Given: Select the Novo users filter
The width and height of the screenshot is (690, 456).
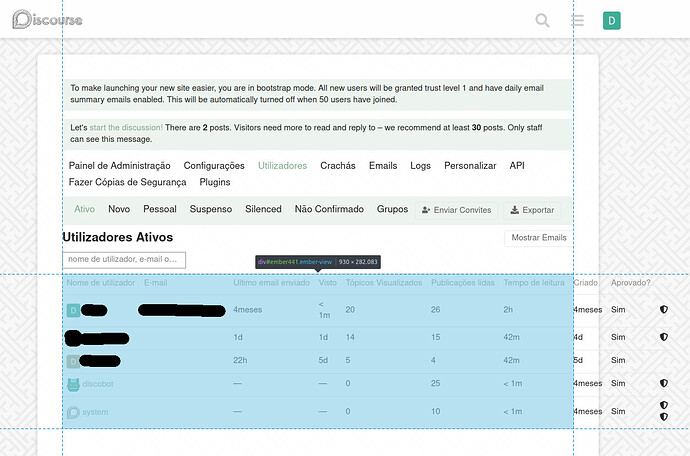Looking at the screenshot, I should pos(119,209).
